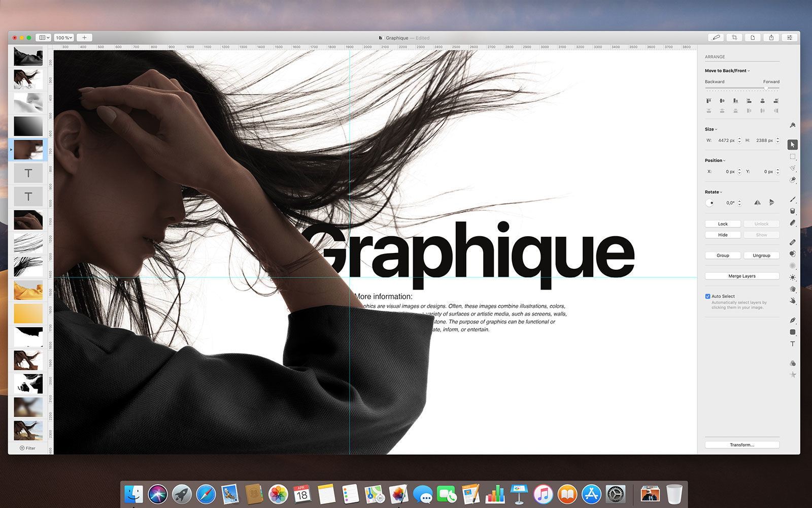Click the align-left icon in the Arrange panel
This screenshot has height=508, width=812.
click(x=708, y=101)
